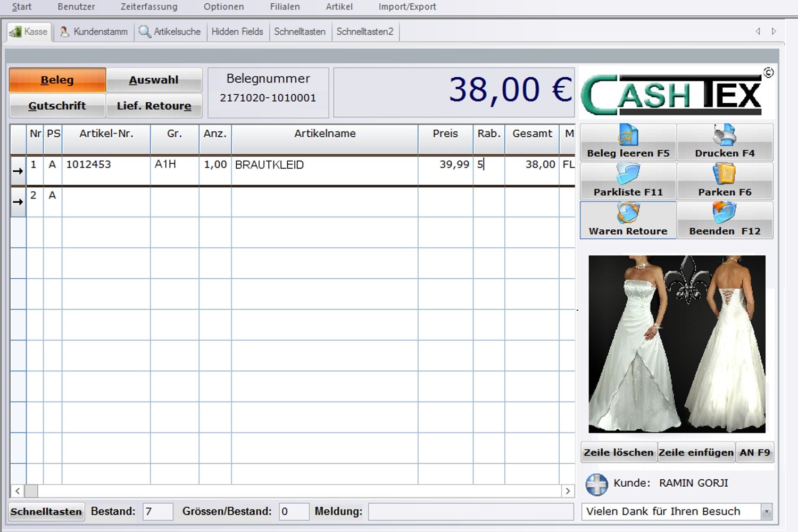Click the Gesamt cell 38,00 in row 1

pyautogui.click(x=532, y=170)
